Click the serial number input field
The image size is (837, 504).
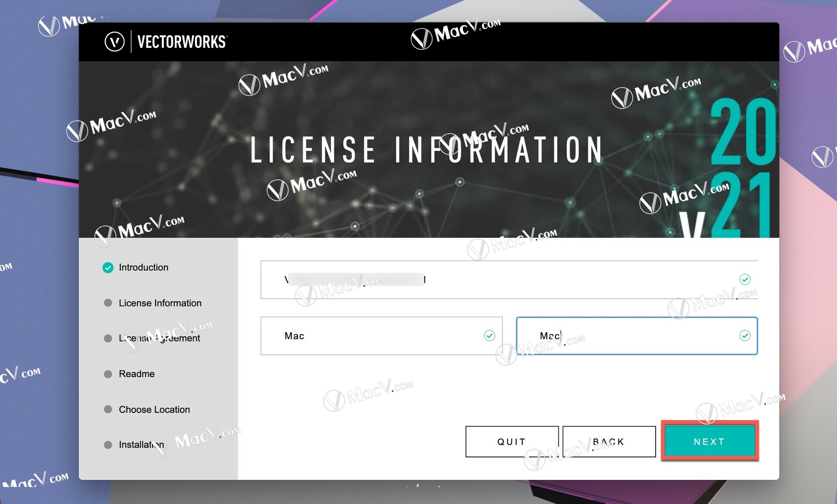tap(509, 280)
